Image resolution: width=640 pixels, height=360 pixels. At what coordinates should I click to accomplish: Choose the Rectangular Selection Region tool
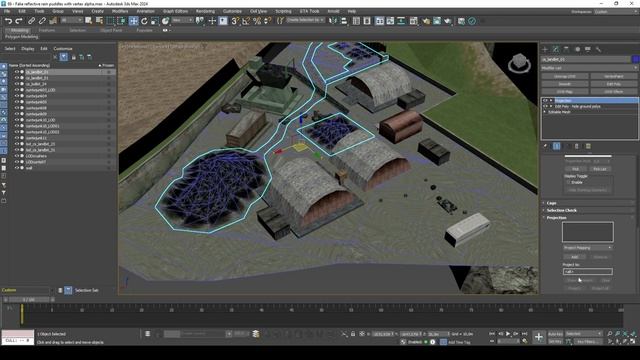coord(111,21)
